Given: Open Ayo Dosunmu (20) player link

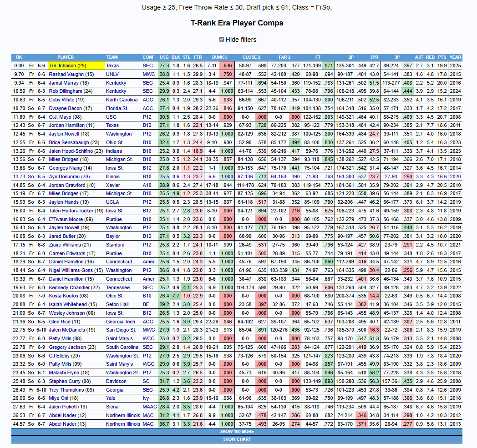Looking at the screenshot, I should pos(69,176).
